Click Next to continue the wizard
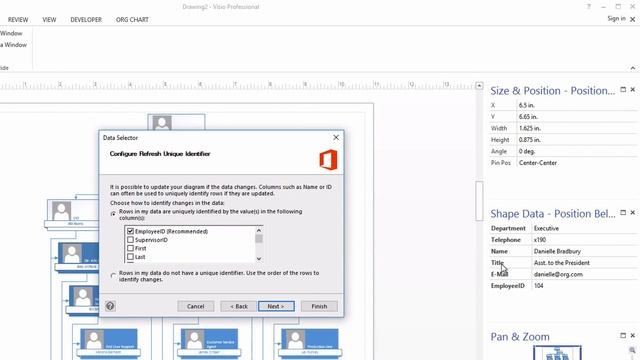Image resolution: width=640 pixels, height=360 pixels. coord(276,306)
